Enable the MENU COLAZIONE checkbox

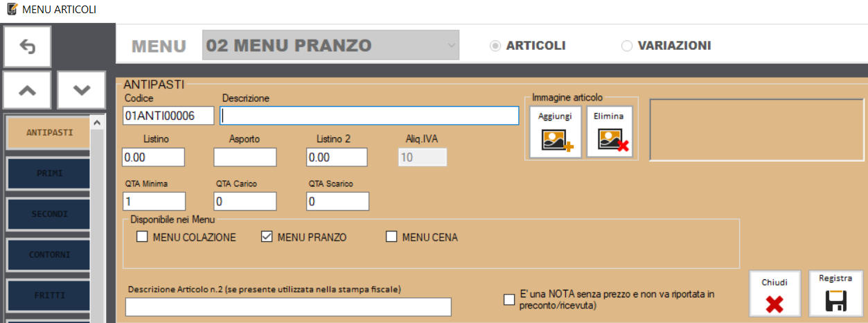tap(142, 237)
